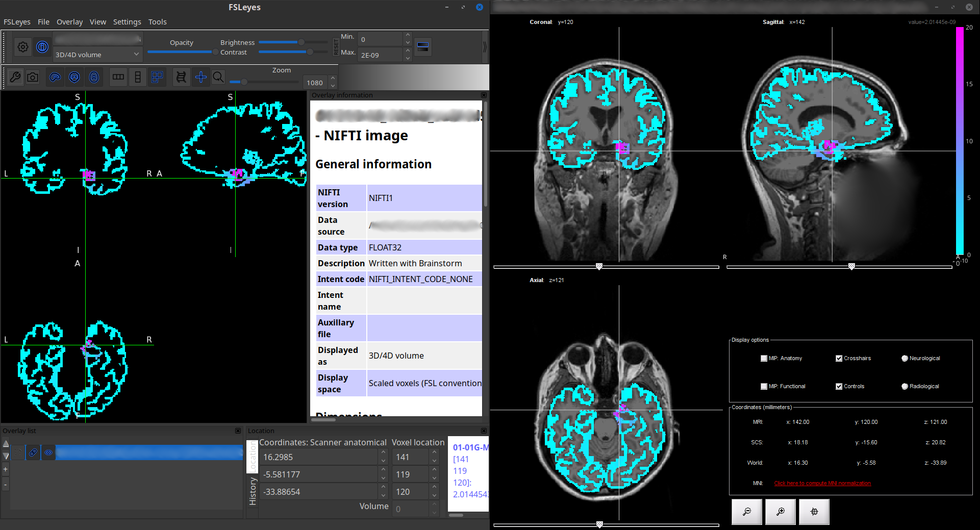Screen dimensions: 980x530
Task: Toggle the overlay information panel icon
Action: coord(42,47)
